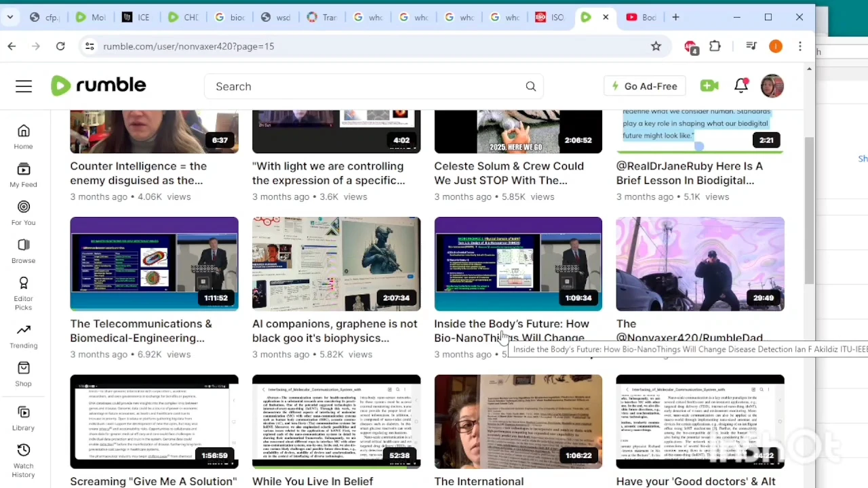The image size is (868, 488).
Task: Open '@RealDrJaneRuby Here Is A Brief Lesson' title
Action: click(690, 173)
